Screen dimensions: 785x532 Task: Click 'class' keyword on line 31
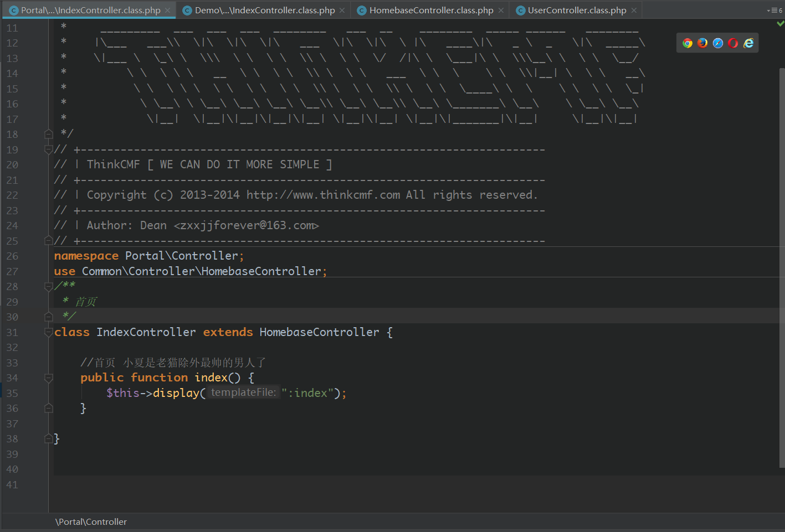pos(72,332)
